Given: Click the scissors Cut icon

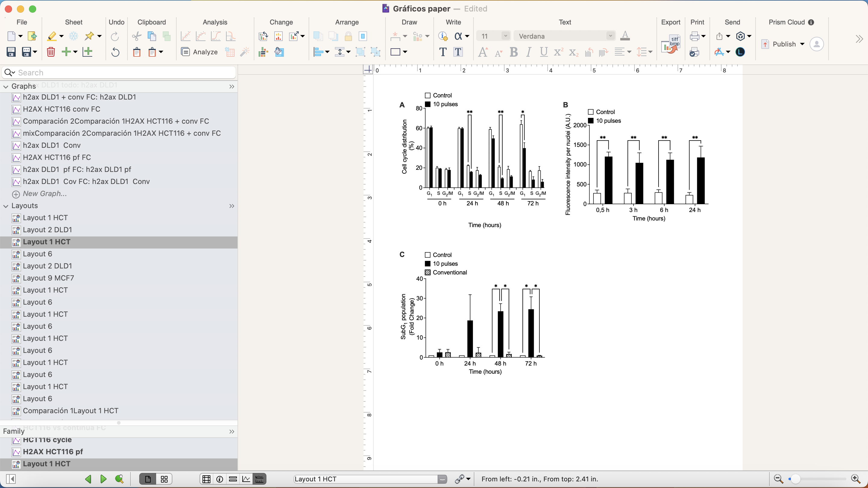Looking at the screenshot, I should [137, 36].
